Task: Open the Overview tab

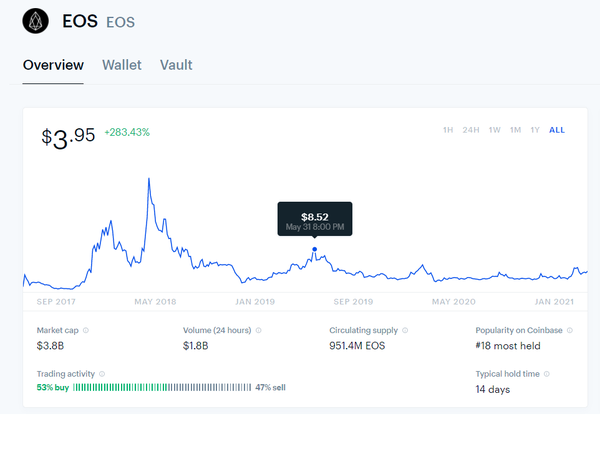Action: pos(53,65)
